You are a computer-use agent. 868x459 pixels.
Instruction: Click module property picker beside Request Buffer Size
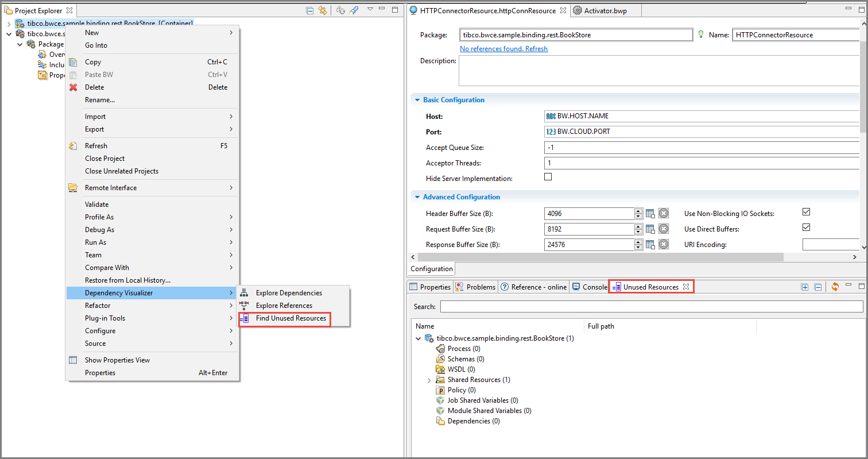click(650, 229)
